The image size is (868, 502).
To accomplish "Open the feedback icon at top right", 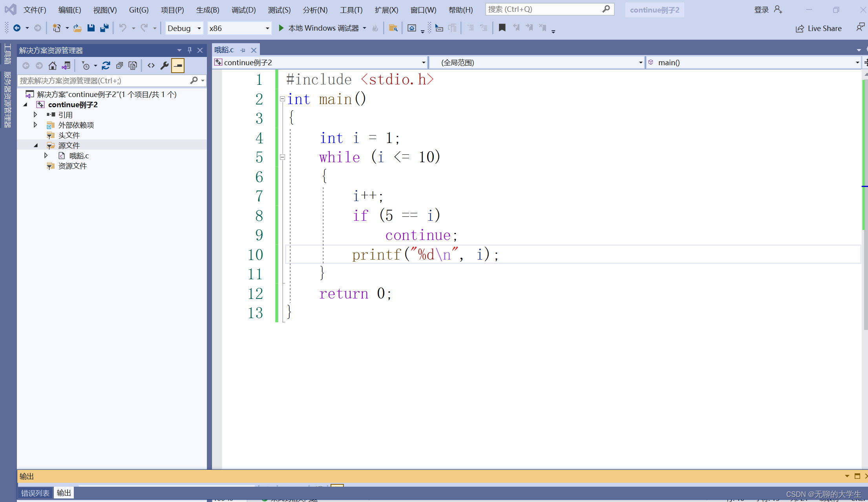I will coord(860,28).
